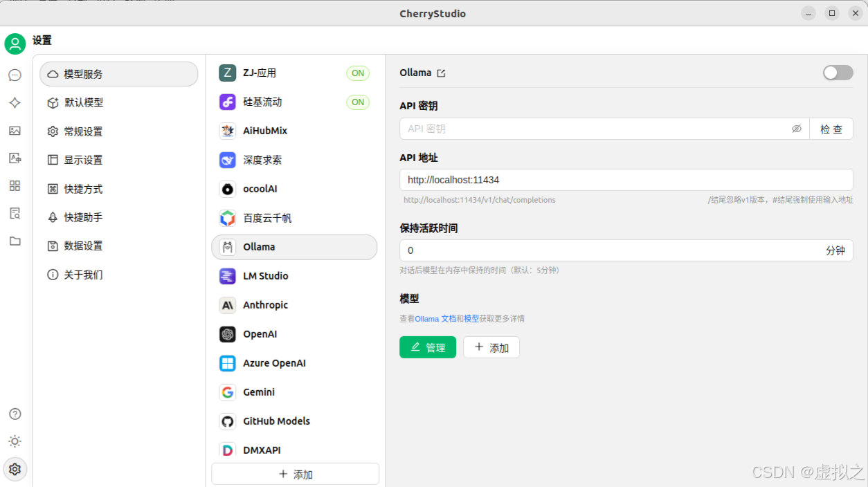Screen dimensions: 868x487
Task: Open the translate sidebar icon
Action: (15, 158)
